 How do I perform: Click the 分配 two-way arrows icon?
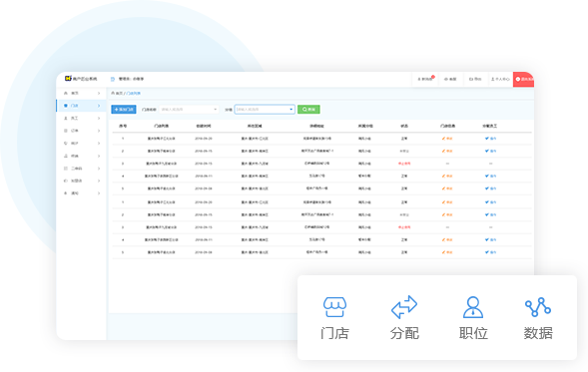[404, 307]
